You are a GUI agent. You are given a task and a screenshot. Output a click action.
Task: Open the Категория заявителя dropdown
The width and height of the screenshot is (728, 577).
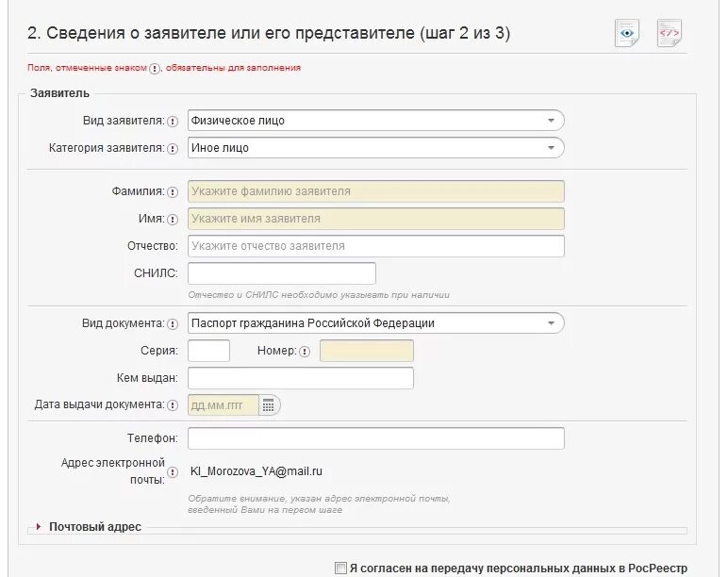click(376, 148)
